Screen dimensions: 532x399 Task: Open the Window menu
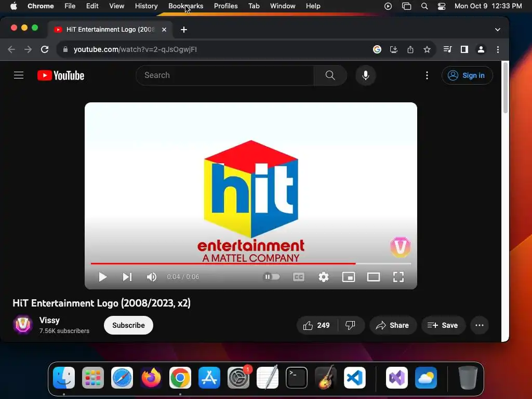tap(283, 6)
